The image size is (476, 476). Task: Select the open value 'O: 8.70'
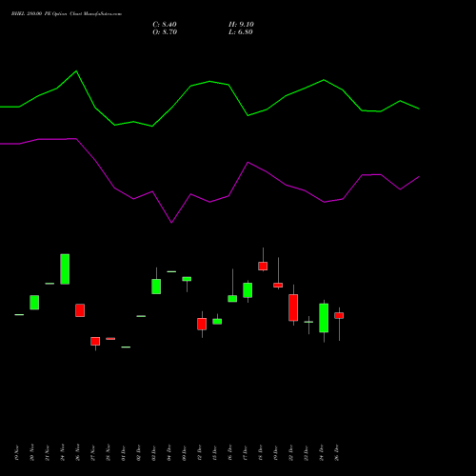point(165,32)
